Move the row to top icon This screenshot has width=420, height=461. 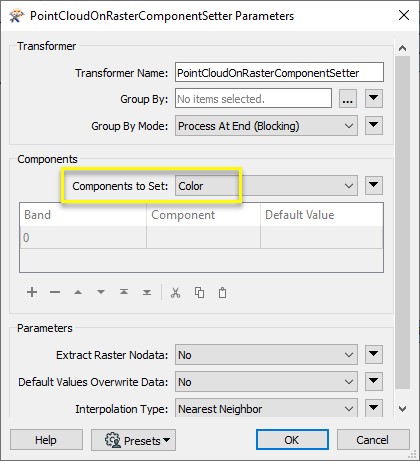(x=124, y=292)
